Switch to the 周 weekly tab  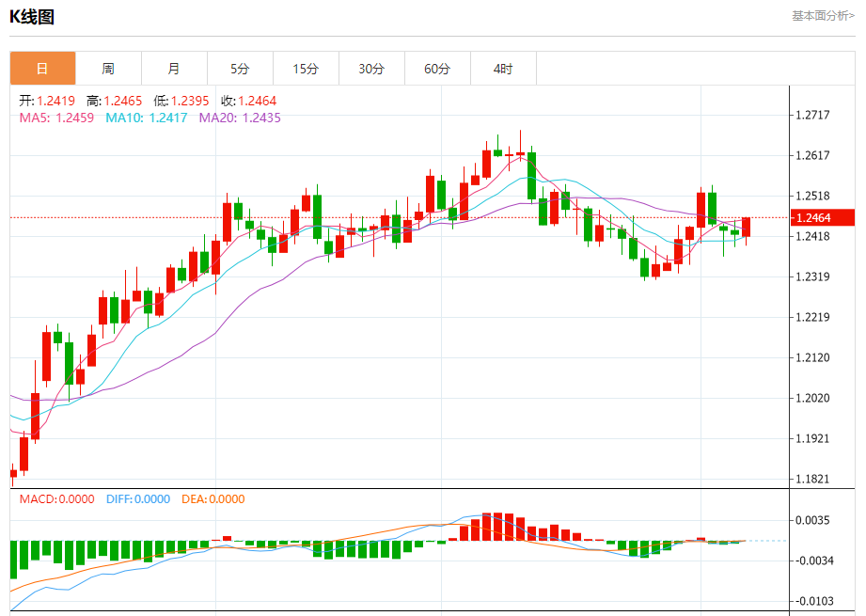108,69
